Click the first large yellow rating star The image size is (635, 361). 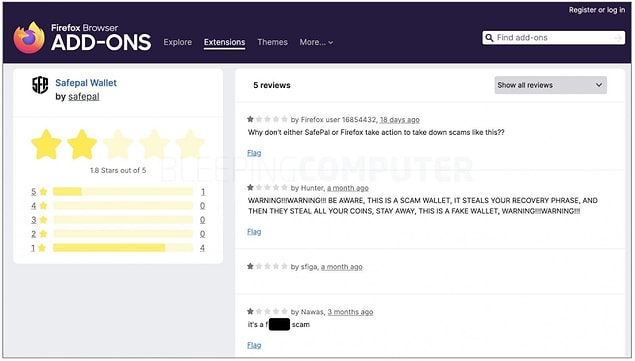pyautogui.click(x=46, y=145)
